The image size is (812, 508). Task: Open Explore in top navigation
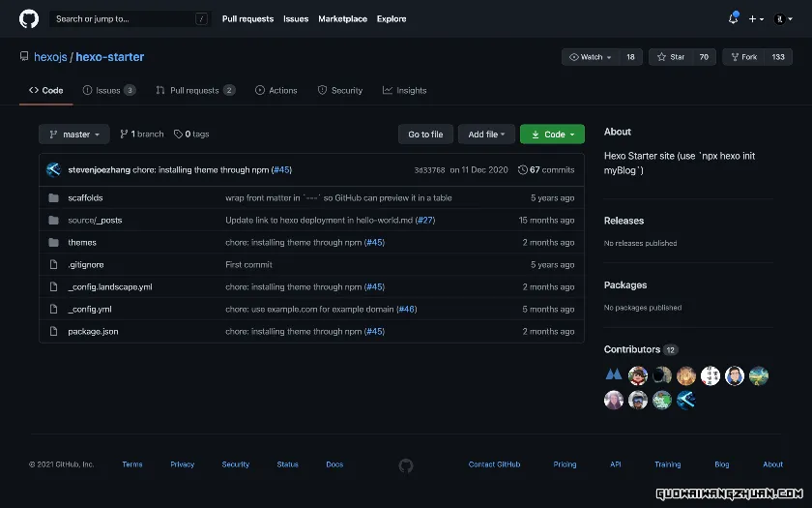pos(391,18)
